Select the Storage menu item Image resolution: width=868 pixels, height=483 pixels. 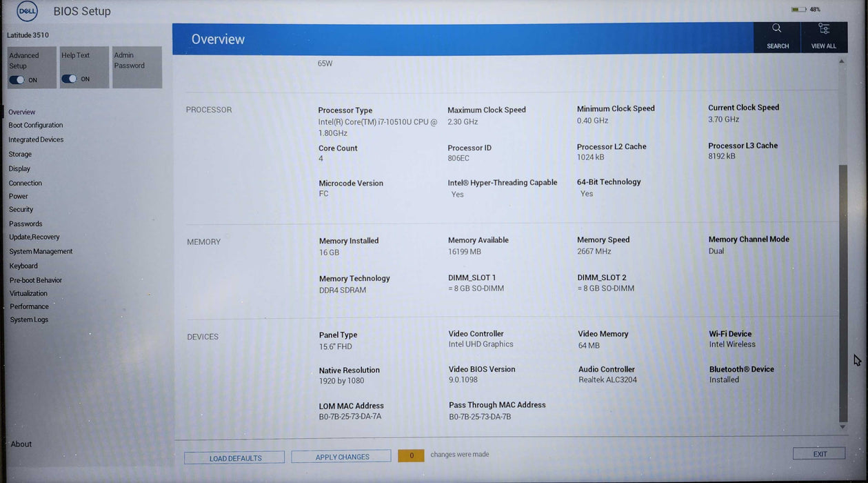click(x=20, y=154)
